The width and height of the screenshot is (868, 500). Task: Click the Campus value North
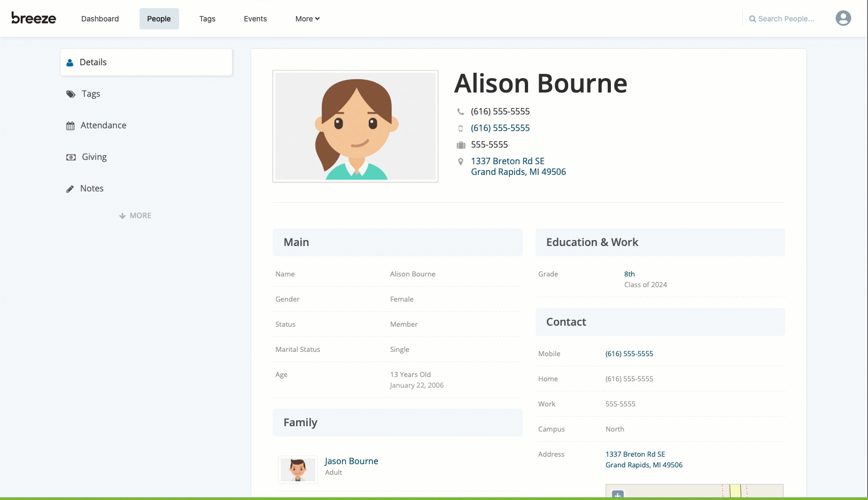[615, 429]
